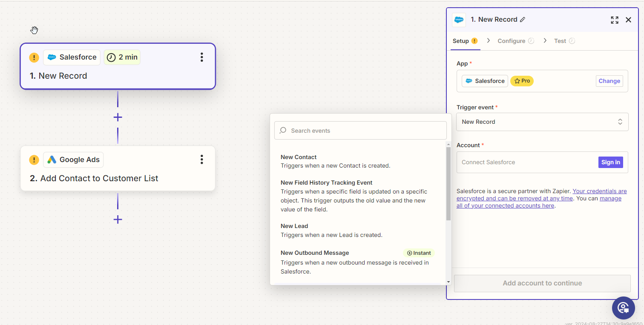
Task: Click the search magnifier icon in events list
Action: pyautogui.click(x=283, y=131)
